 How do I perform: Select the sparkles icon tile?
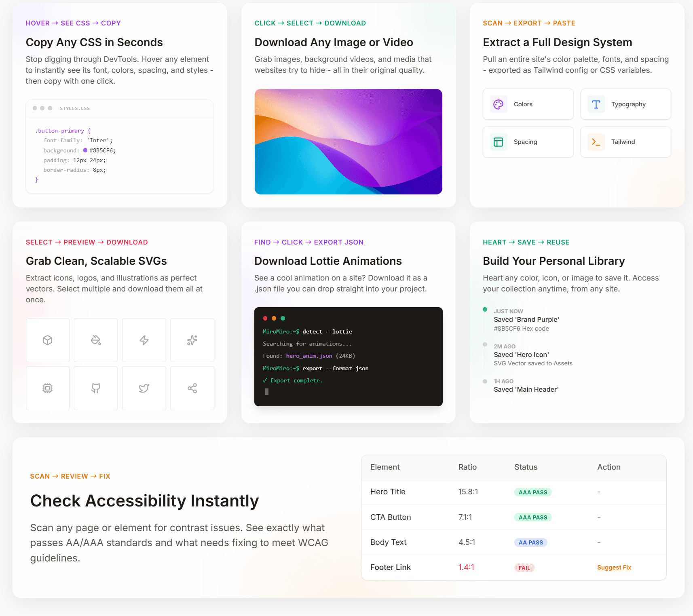click(x=192, y=340)
